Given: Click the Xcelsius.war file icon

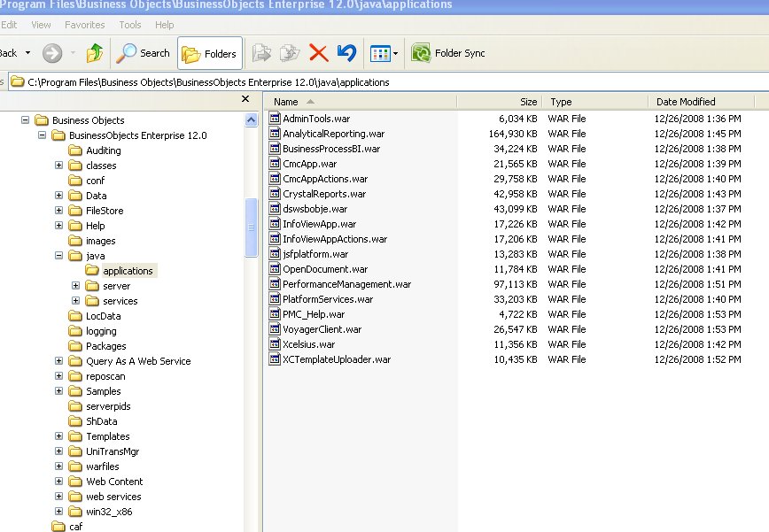Looking at the screenshot, I should [275, 343].
